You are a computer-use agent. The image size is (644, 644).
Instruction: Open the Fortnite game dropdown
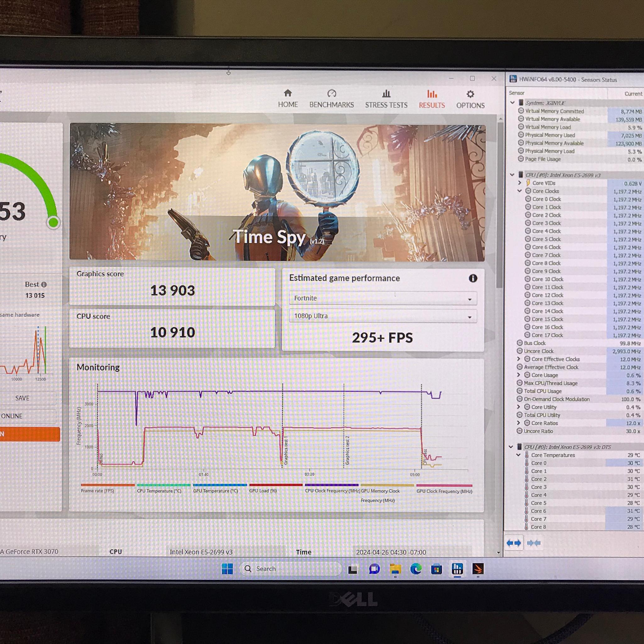pos(383,298)
